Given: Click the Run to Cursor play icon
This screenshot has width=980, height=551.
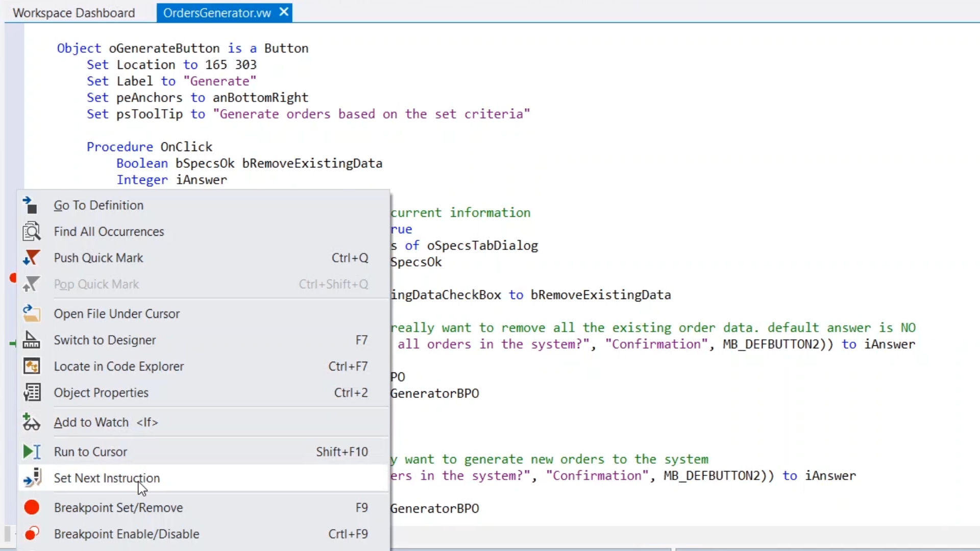Looking at the screenshot, I should coord(31,452).
